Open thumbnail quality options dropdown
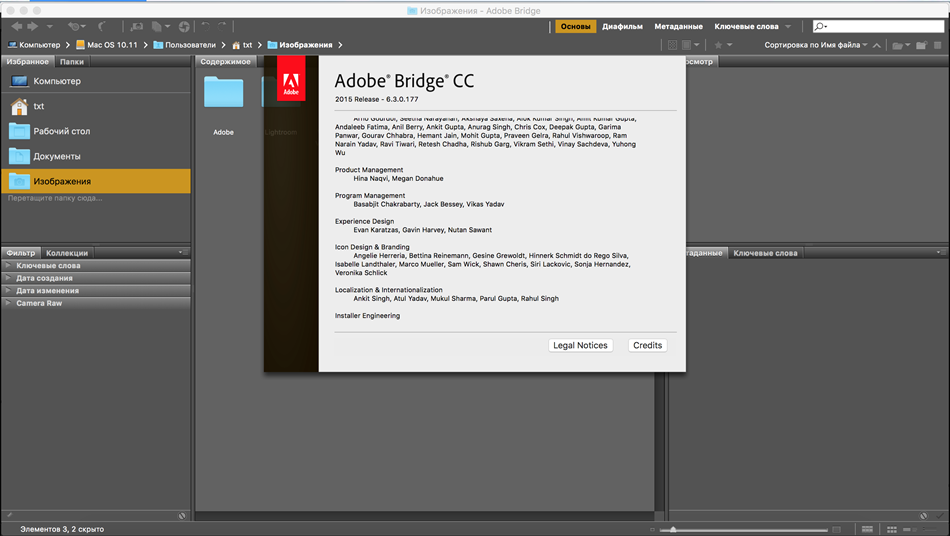950x536 pixels. coord(691,45)
